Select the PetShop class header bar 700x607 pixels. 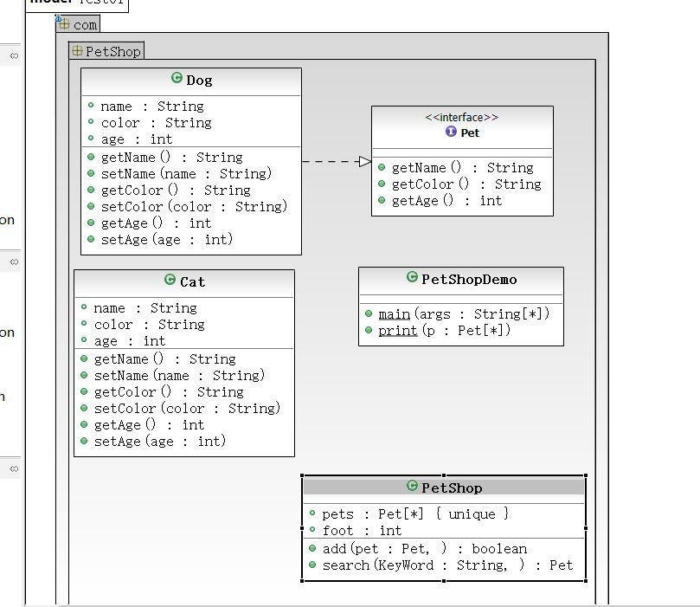[x=444, y=487]
